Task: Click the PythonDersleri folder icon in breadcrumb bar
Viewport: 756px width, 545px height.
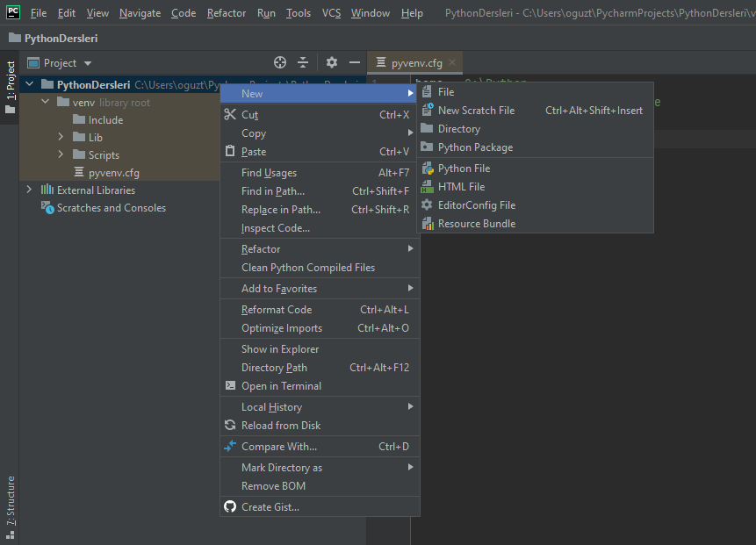Action: pyautogui.click(x=15, y=38)
